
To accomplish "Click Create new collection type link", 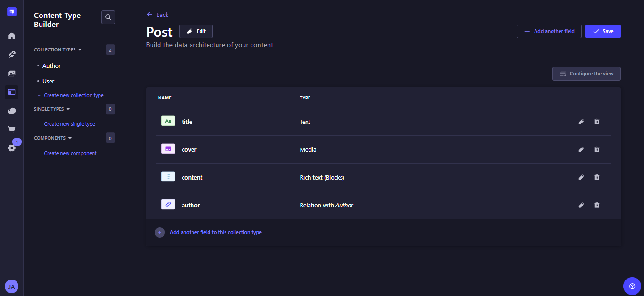I will [x=74, y=95].
